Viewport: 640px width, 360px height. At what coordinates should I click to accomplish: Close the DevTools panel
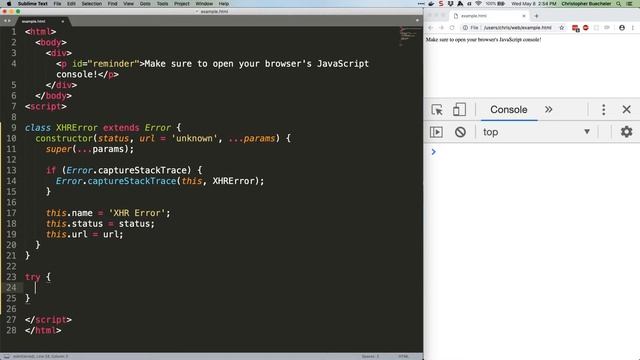627,109
